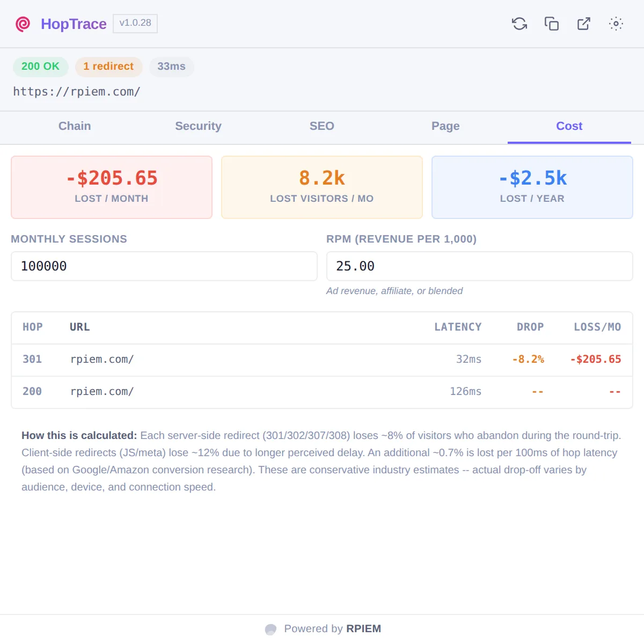Click the DROP column header

tap(530, 327)
